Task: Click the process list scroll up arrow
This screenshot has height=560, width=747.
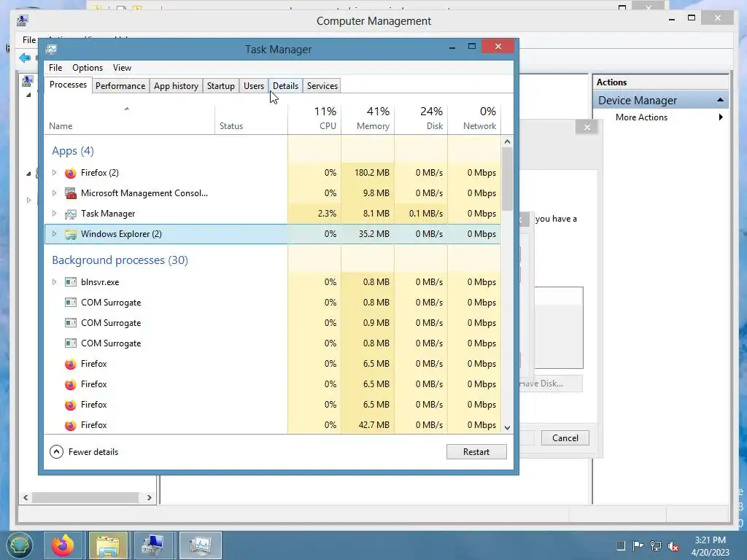Action: click(x=508, y=141)
